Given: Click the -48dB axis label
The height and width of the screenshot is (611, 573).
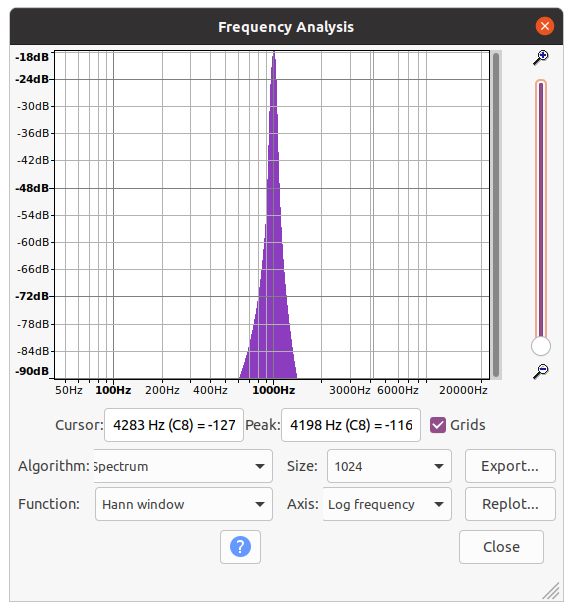Looking at the screenshot, I should point(32,188).
